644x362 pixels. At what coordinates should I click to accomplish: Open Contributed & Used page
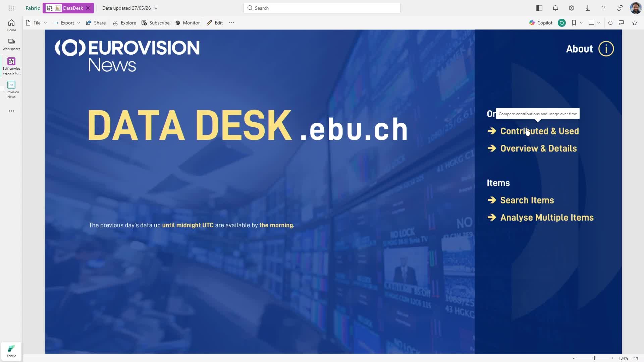pyautogui.click(x=539, y=131)
